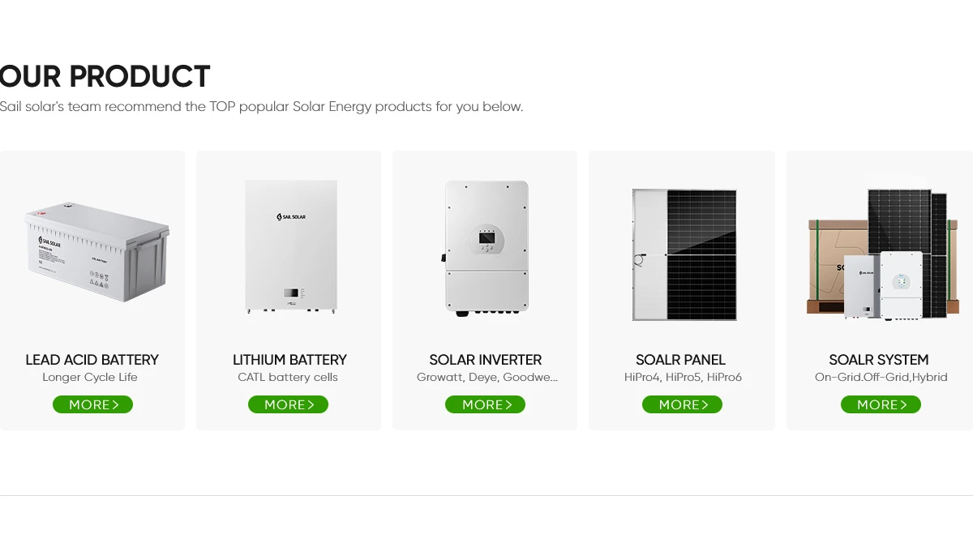973x560 pixels.
Task: Select the solar inverter product picture
Action: point(485,247)
